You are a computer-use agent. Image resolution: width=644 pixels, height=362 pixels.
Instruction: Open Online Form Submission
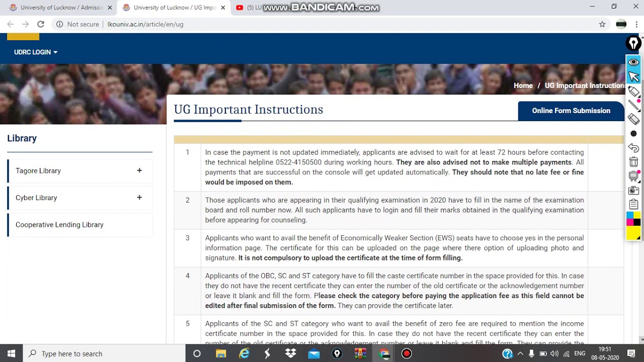[571, 111]
